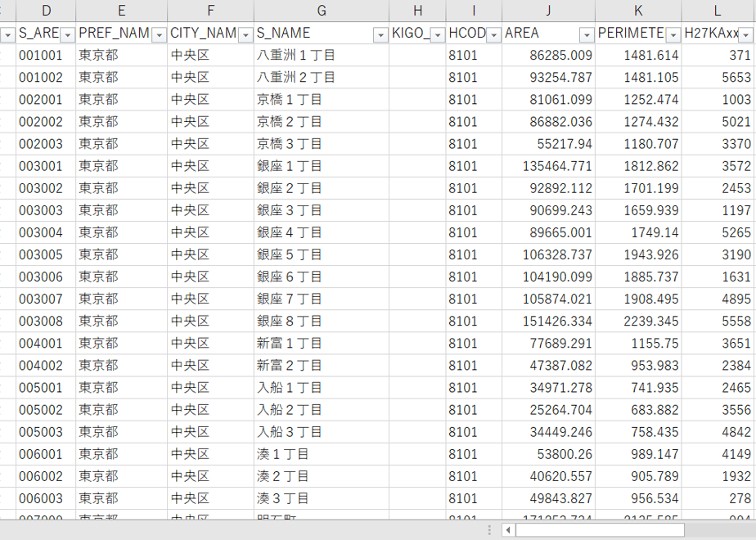The image size is (756, 540).
Task: Select cell 銀座４丁目
Action: point(322,233)
